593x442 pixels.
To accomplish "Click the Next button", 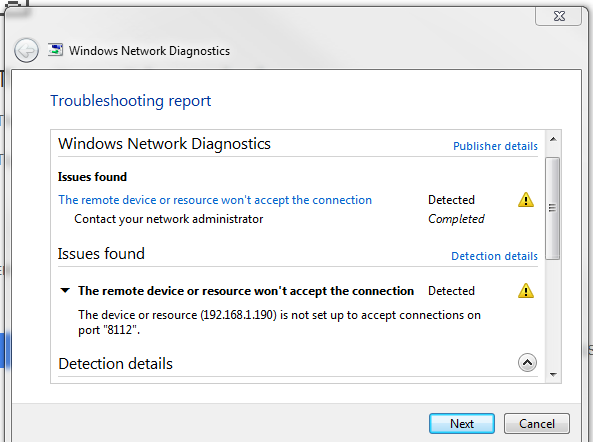I will [x=462, y=423].
